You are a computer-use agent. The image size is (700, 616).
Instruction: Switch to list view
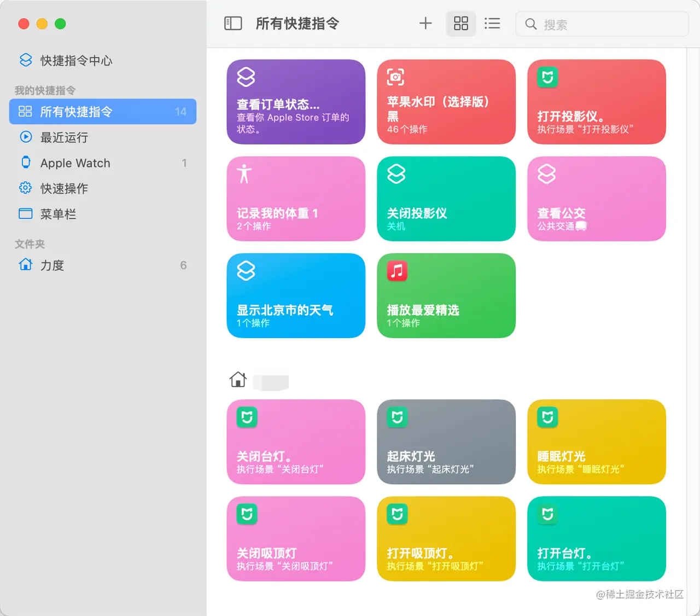tap(492, 24)
